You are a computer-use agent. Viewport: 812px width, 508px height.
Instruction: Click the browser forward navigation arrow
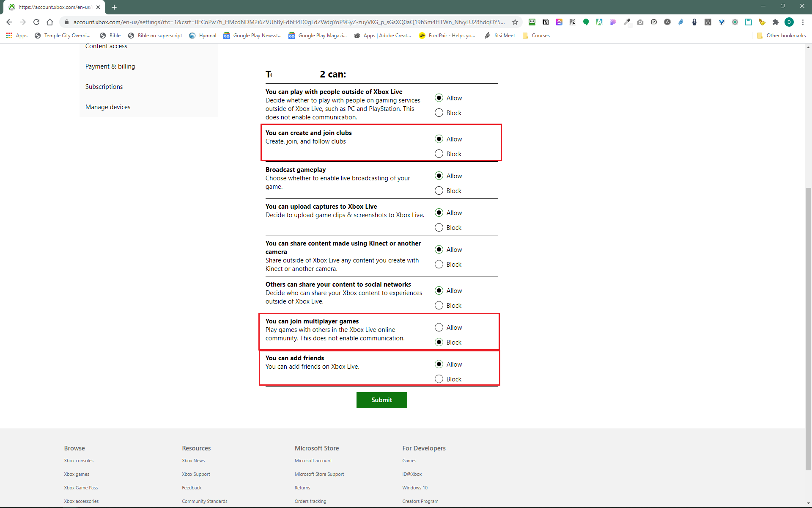(22, 22)
